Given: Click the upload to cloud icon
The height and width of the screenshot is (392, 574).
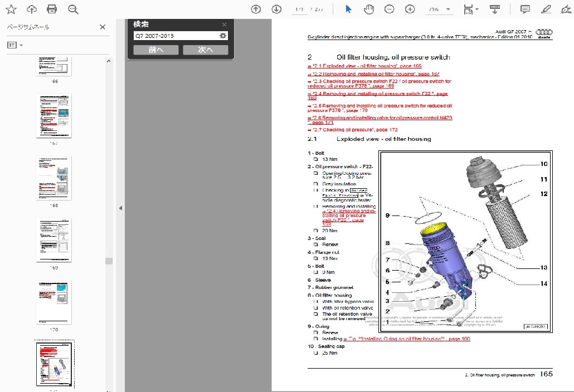Looking at the screenshot, I should (32, 9).
